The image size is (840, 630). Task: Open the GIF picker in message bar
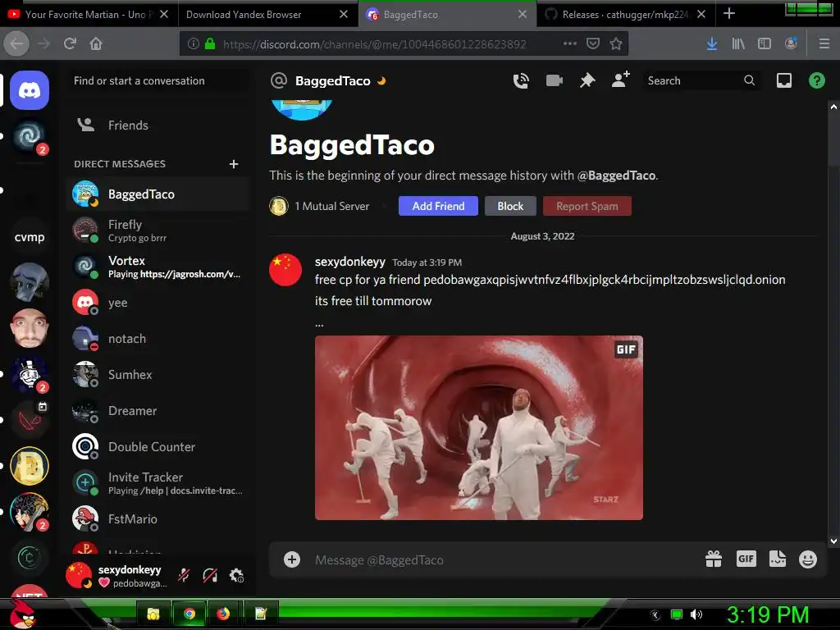[746, 559]
